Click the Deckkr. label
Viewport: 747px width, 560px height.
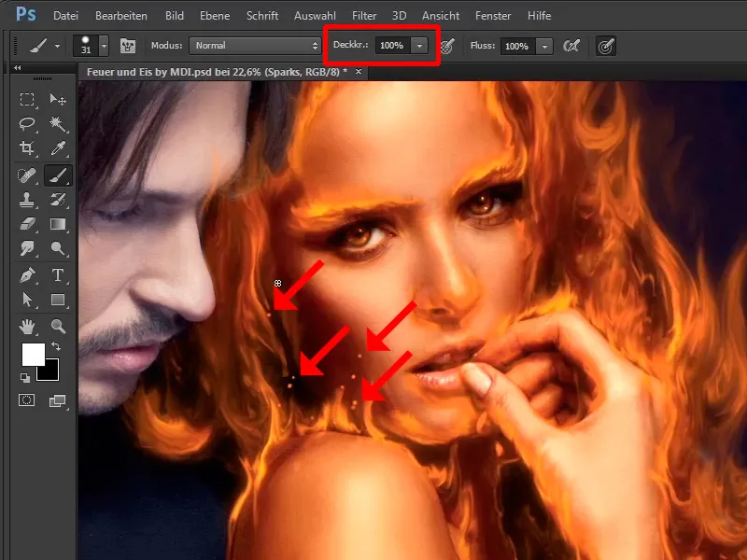tap(351, 45)
